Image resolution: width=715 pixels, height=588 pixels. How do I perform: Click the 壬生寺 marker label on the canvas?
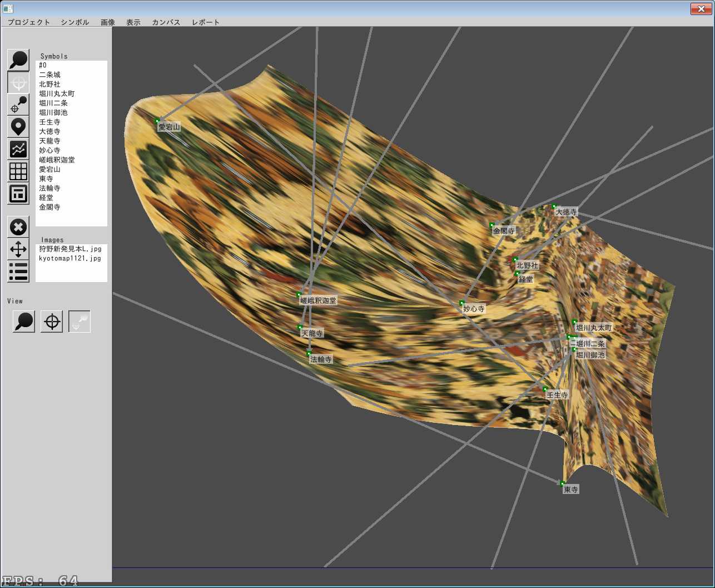pos(557,395)
